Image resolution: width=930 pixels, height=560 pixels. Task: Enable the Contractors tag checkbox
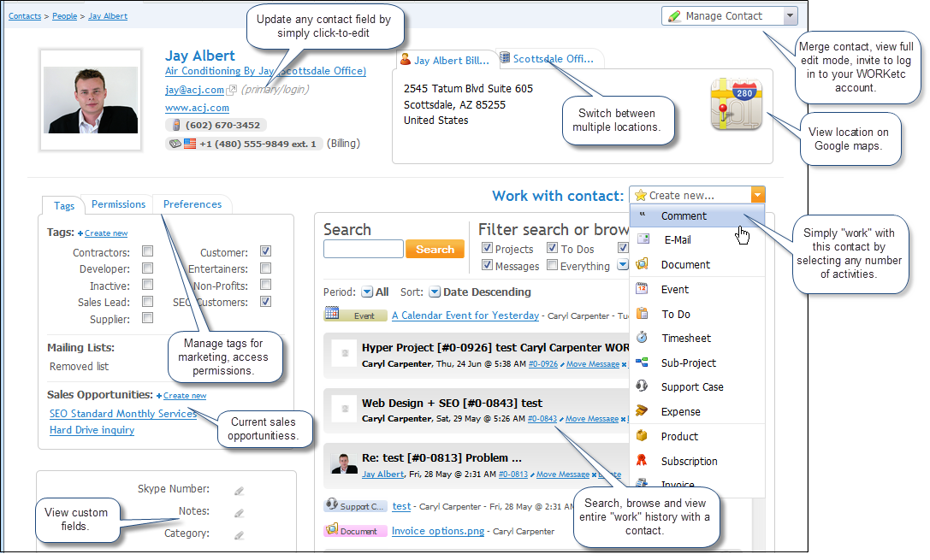coord(148,252)
